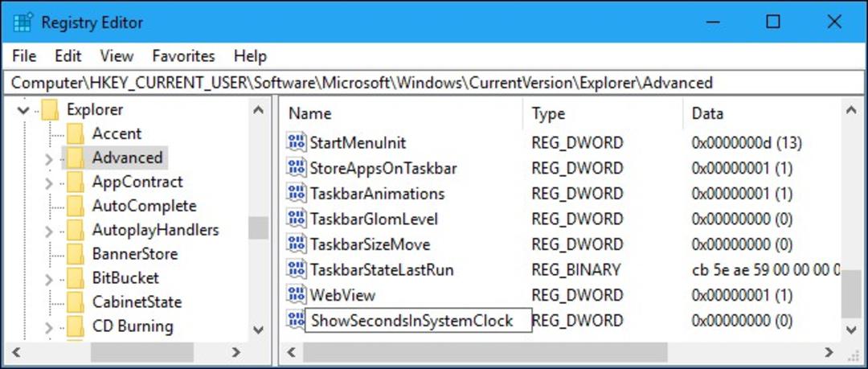Click the TaskbarStateLastRun binary icon
868x369 pixels.
pyautogui.click(x=297, y=270)
